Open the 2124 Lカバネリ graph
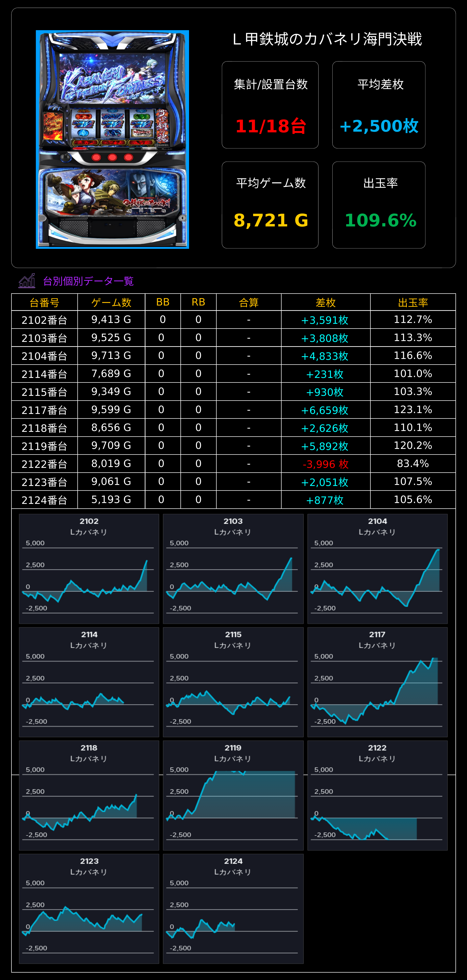Image resolution: width=467 pixels, height=980 pixels. (233, 908)
